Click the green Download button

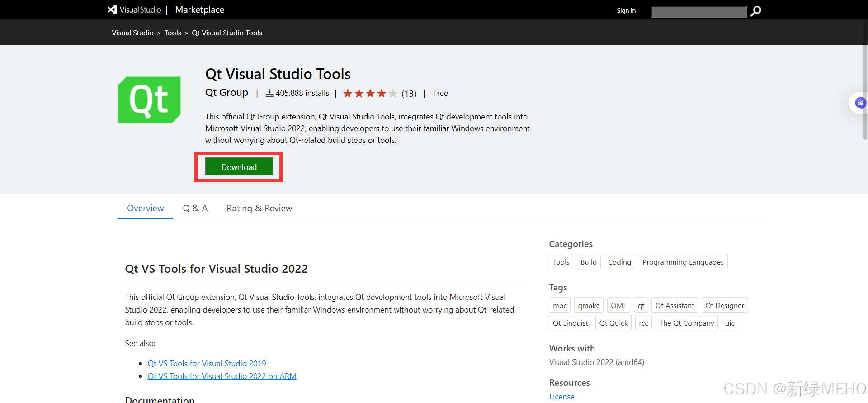[x=239, y=167]
